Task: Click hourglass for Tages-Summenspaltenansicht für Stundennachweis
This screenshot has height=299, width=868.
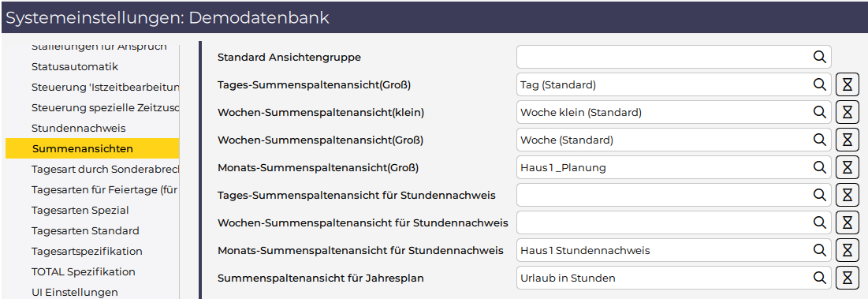Action: (847, 195)
